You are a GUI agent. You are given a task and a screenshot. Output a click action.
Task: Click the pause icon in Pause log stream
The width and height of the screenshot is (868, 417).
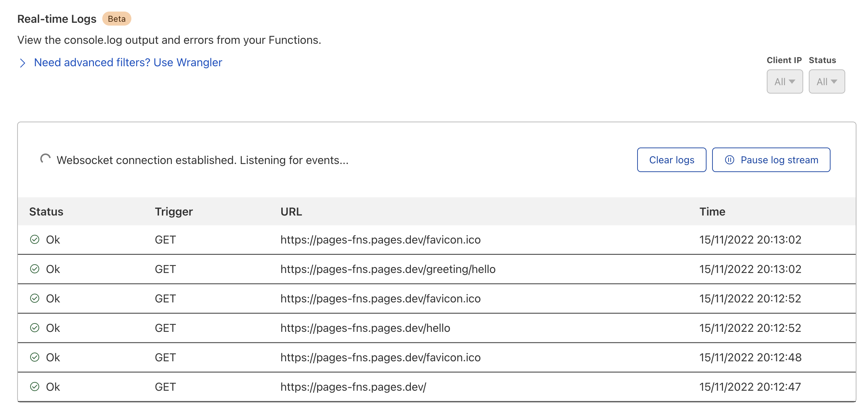point(729,160)
